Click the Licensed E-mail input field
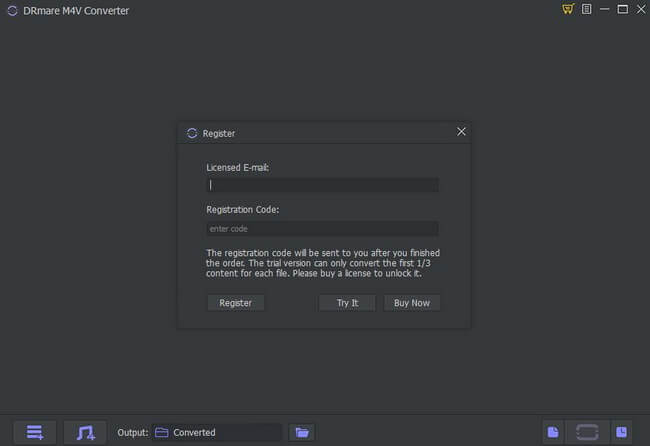650x446 pixels. (322, 185)
